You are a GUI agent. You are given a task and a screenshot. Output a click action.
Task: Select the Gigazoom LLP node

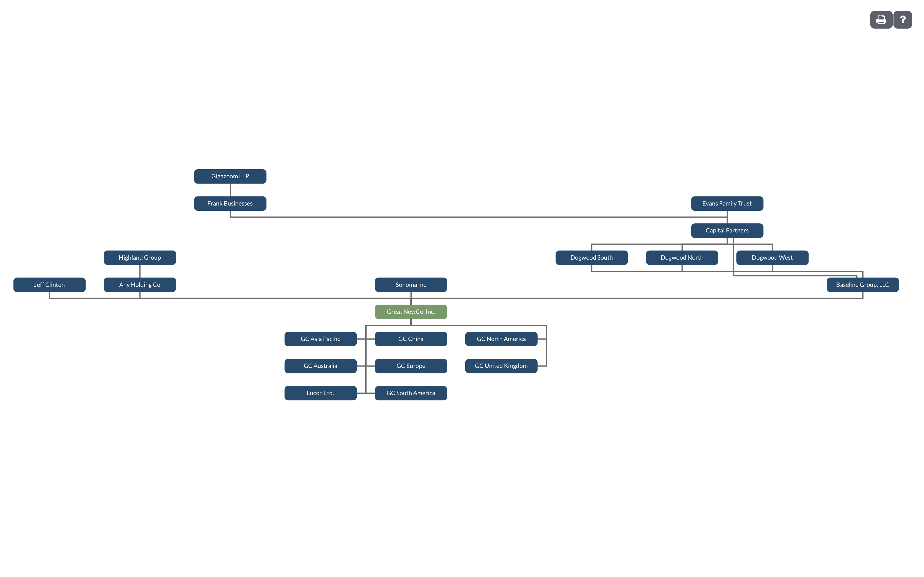(230, 176)
